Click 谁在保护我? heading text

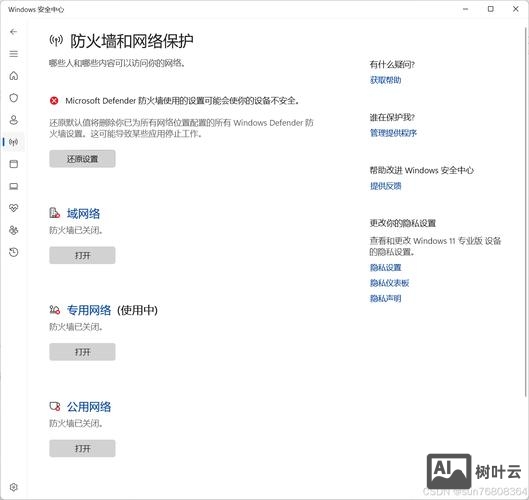coord(392,117)
